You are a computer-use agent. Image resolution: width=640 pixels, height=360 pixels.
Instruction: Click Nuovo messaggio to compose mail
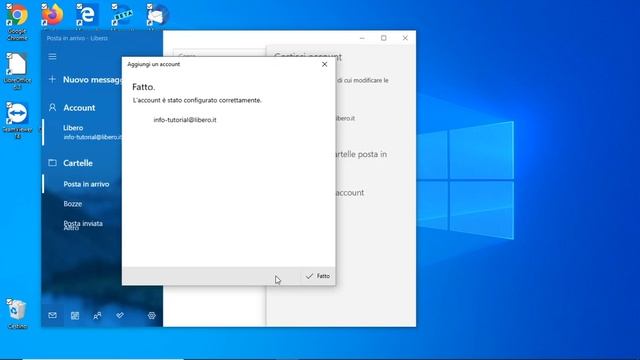pos(85,80)
